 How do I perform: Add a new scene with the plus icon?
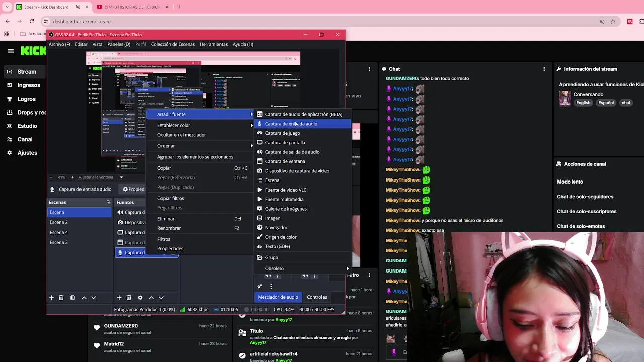click(x=51, y=298)
